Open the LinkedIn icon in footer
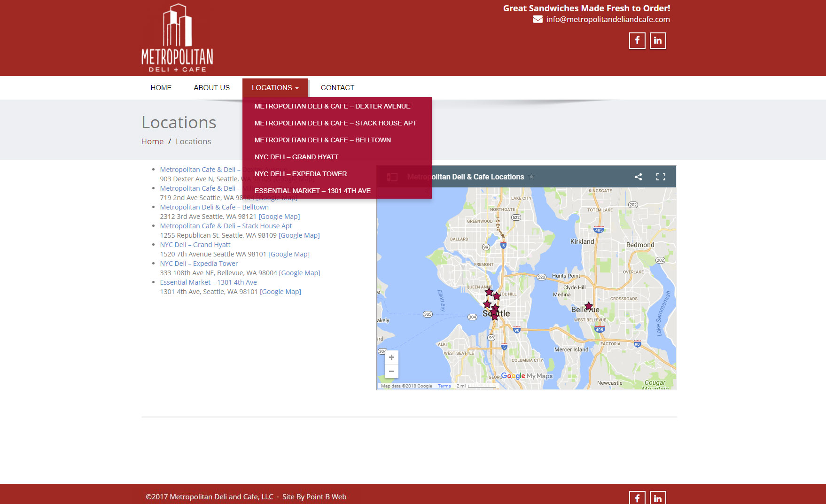This screenshot has width=826, height=504. [658, 498]
